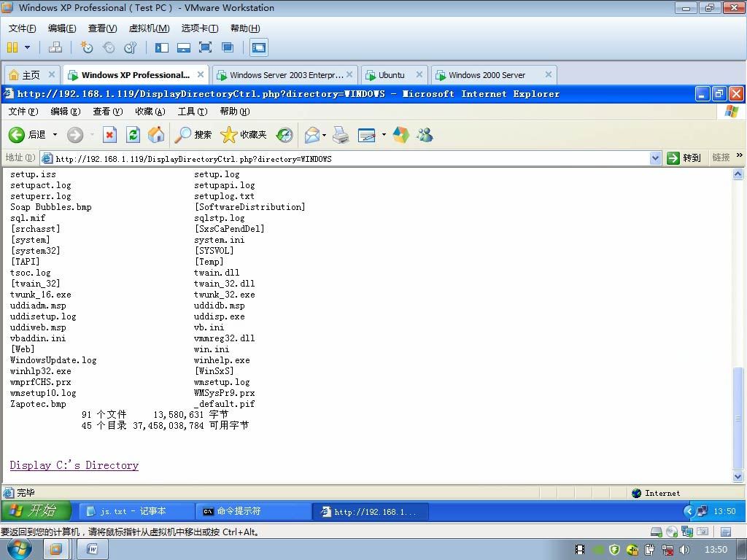Click the colorful discuss icon in IE toolbar
Image resolution: width=747 pixels, height=560 pixels.
coord(400,135)
